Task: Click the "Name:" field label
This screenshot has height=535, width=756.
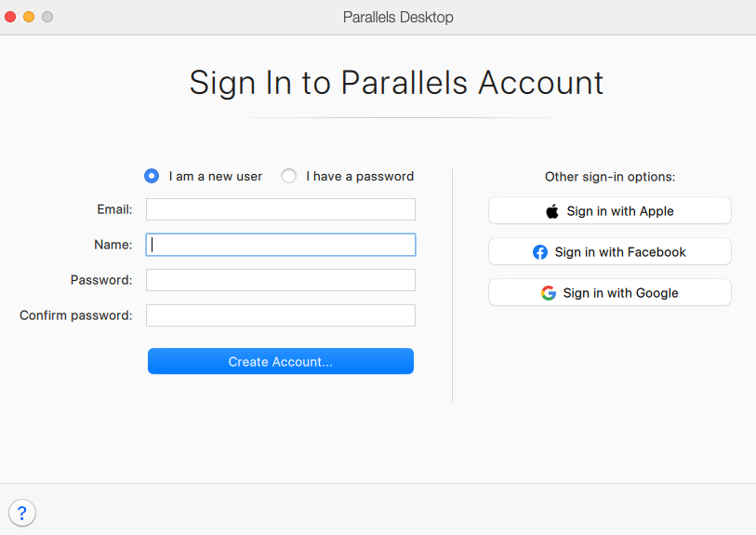Action: coord(113,245)
